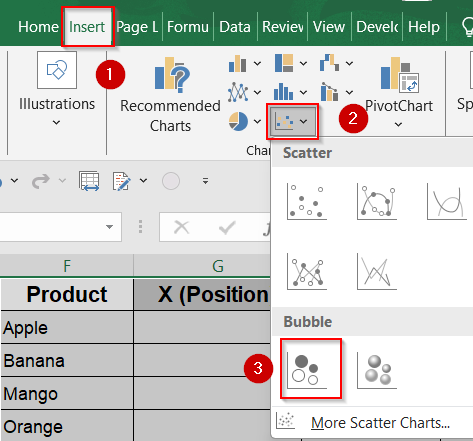Expand hierarchy chart dropdown arrow
473x441 pixels.
303,63
